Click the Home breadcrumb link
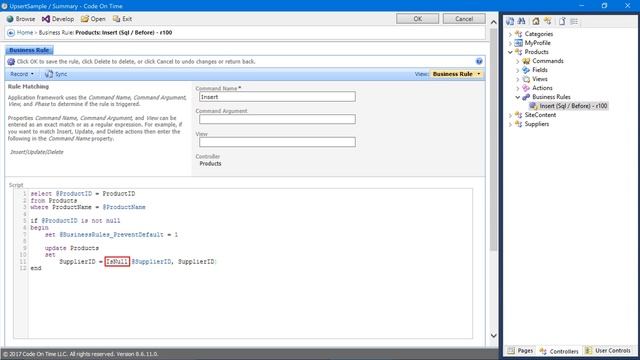Screen dimensions: 640x360 coord(25,32)
